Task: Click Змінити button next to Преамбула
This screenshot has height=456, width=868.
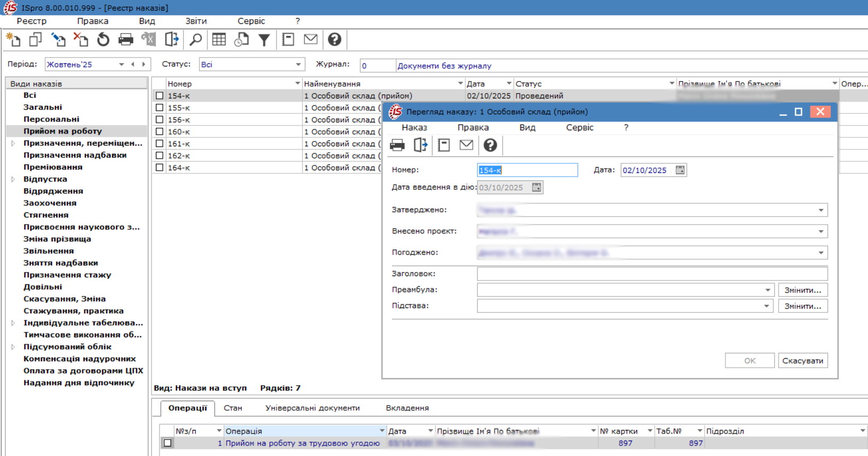Action: (802, 290)
